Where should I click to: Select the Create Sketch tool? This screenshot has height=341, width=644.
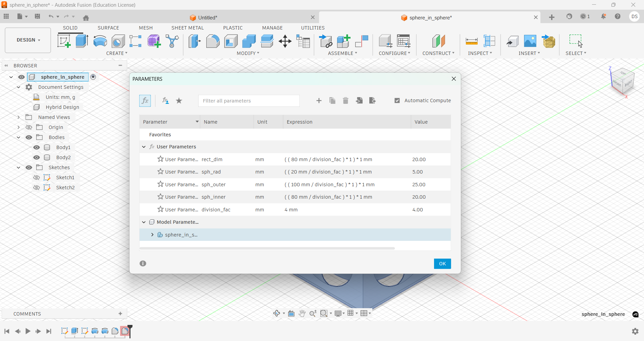tap(64, 41)
